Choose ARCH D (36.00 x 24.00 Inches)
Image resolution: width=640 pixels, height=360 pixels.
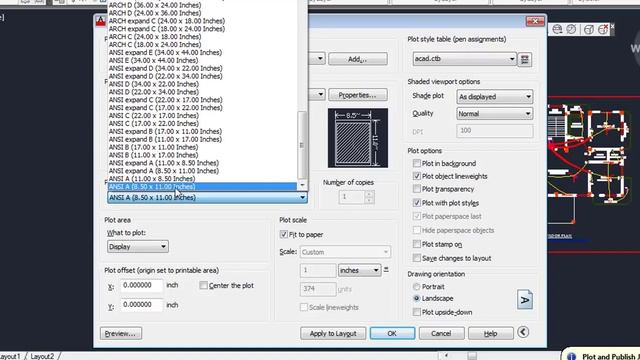point(155,5)
